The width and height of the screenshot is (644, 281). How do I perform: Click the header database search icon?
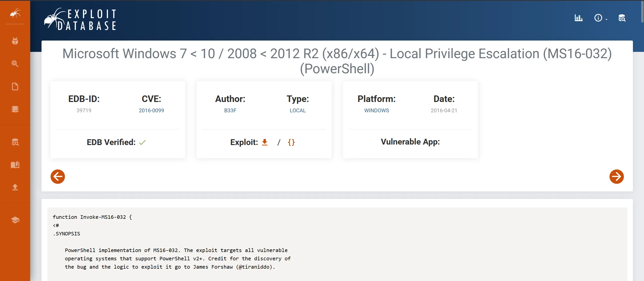tap(622, 18)
